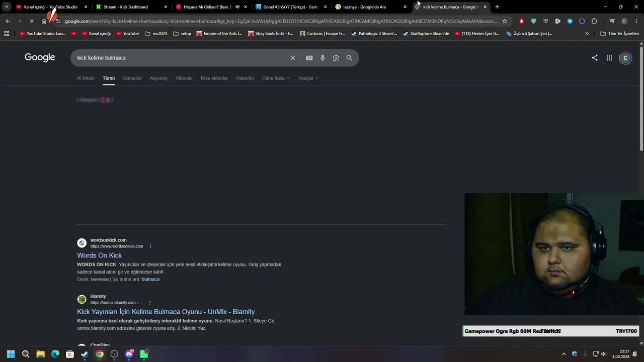Image resolution: width=644 pixels, height=362 pixels.
Task: Open the bookmarks apps grid shortcut
Action: click(x=7, y=34)
